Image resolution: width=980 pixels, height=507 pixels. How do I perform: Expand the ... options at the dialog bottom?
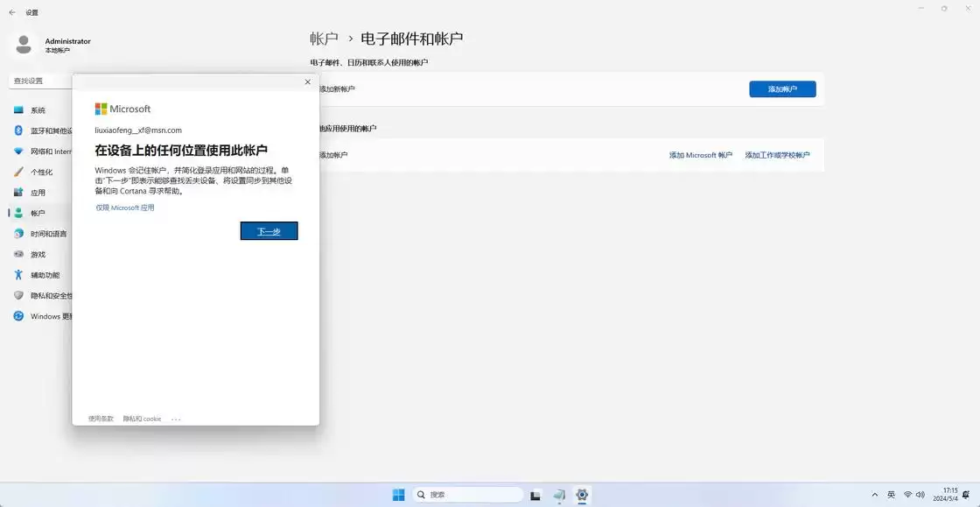click(176, 419)
